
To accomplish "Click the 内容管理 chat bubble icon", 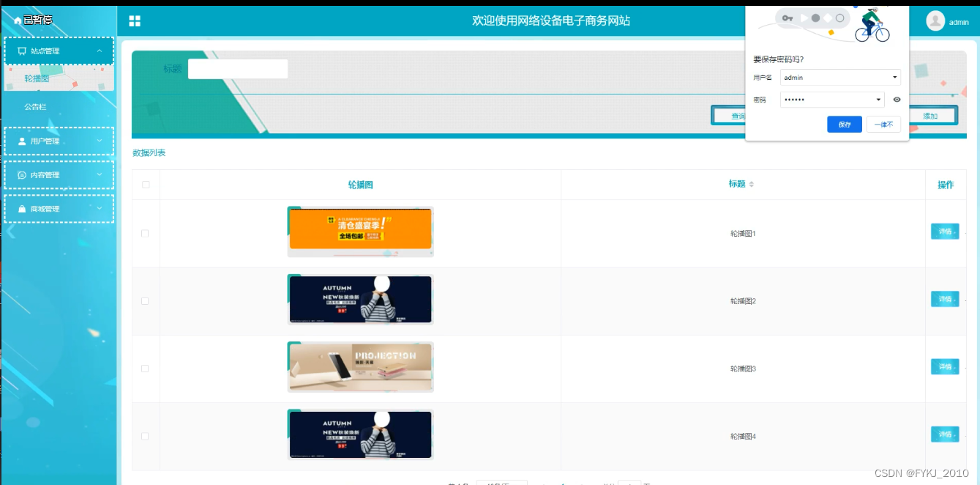I will tap(22, 175).
